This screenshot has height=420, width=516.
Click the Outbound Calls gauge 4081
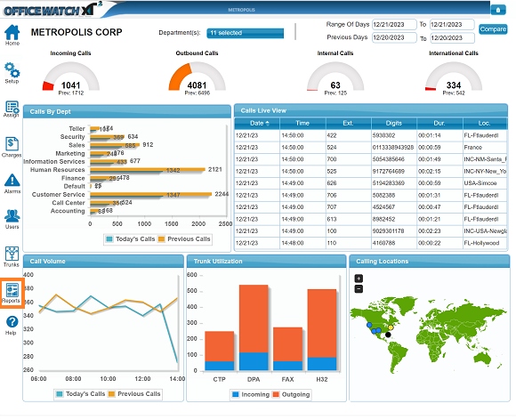[x=197, y=77]
